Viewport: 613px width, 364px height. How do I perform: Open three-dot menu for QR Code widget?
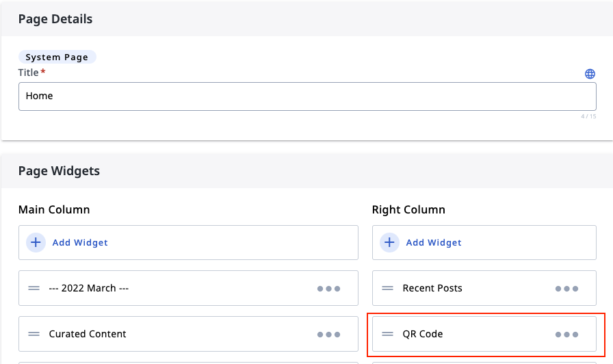566,335
